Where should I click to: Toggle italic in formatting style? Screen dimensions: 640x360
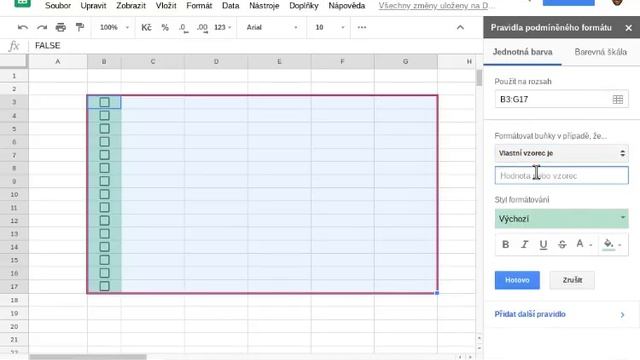point(524,244)
